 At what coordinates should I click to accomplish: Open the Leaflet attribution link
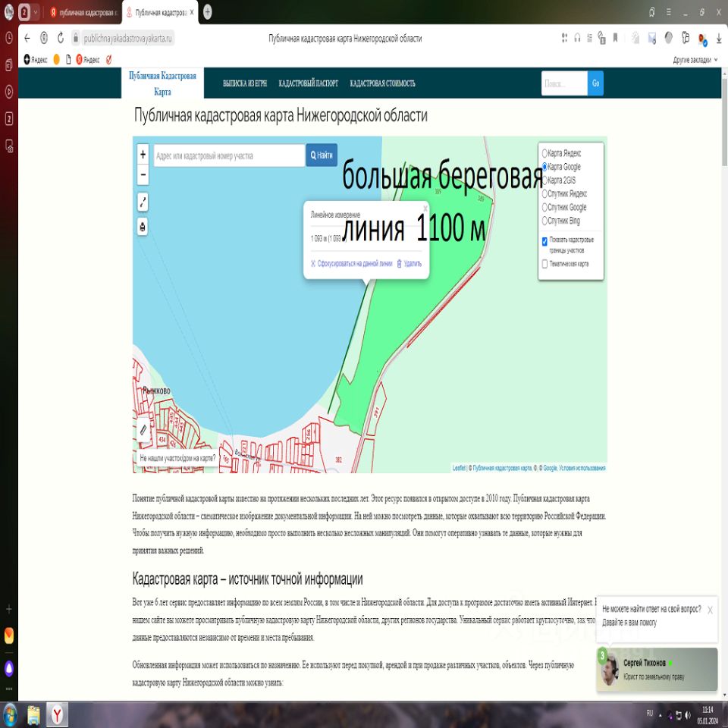(459, 468)
